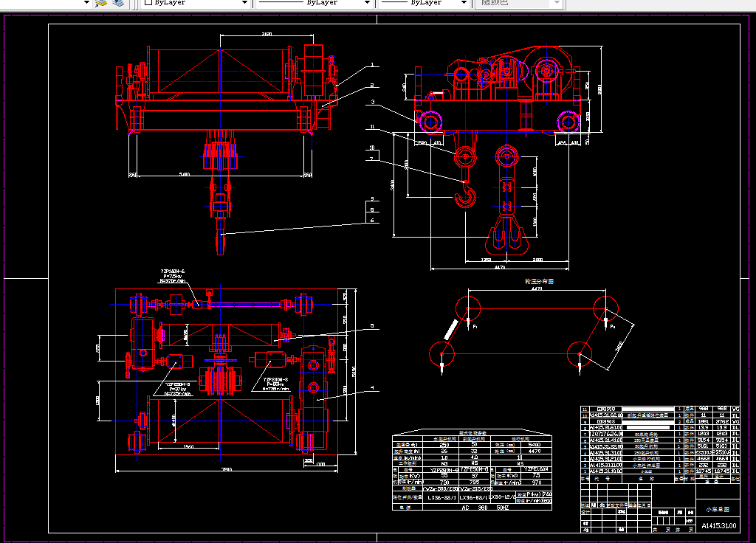The height and width of the screenshot is (543, 756).
Task: Open the lineweight ByLayer dropdown
Action: 425,2
